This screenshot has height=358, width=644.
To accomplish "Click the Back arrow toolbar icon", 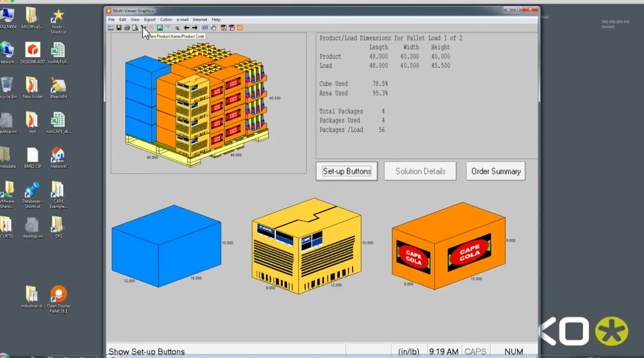I will point(111,28).
